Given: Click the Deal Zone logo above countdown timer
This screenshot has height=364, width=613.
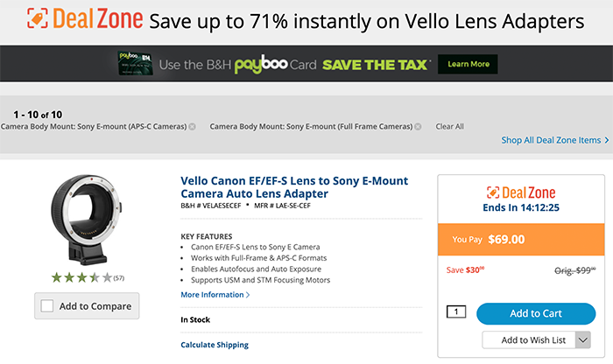Looking at the screenshot, I should coord(521,192).
